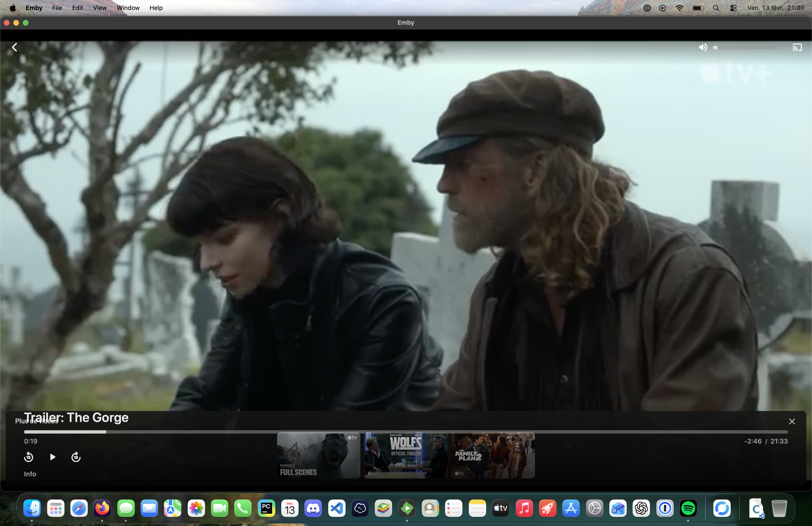Open the File menu
The image size is (812, 526).
(57, 8)
